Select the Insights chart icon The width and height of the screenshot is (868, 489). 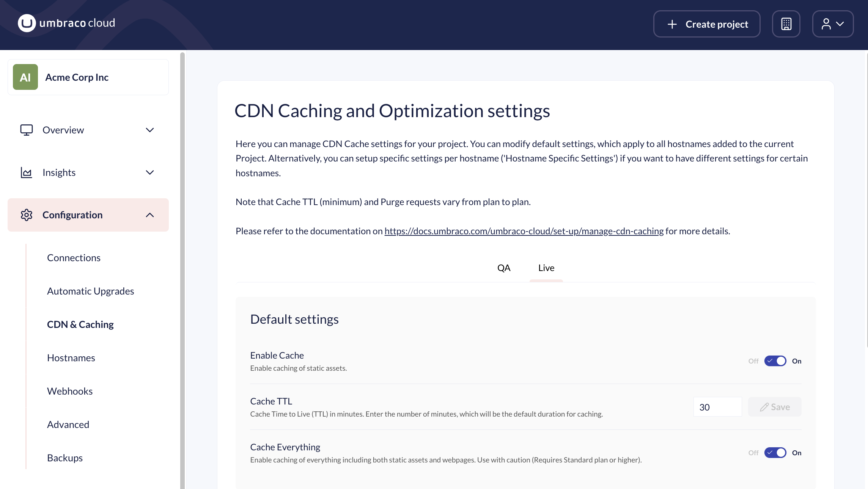click(x=26, y=172)
